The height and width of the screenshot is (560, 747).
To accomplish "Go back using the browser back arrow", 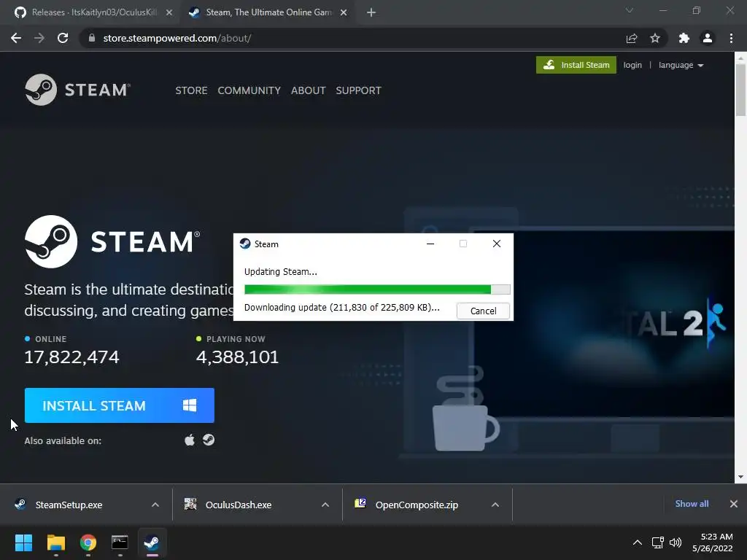I will 16,38.
